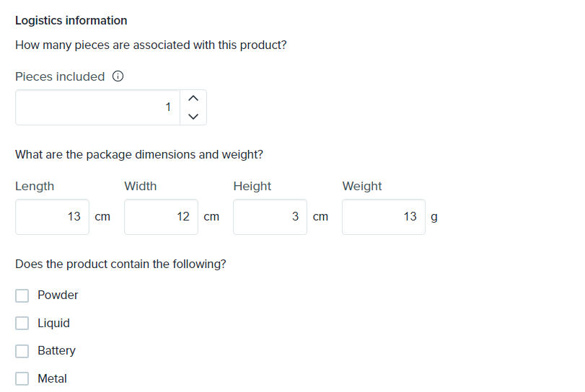
Task: Toggle the Metal checkbox
Action: click(x=22, y=379)
